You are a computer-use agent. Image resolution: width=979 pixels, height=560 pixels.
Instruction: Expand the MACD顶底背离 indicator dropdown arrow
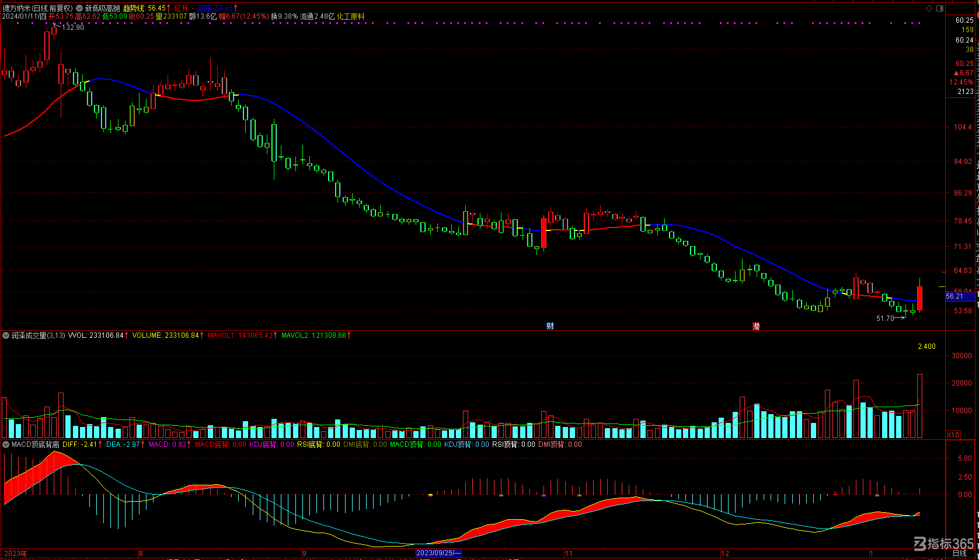(x=6, y=444)
